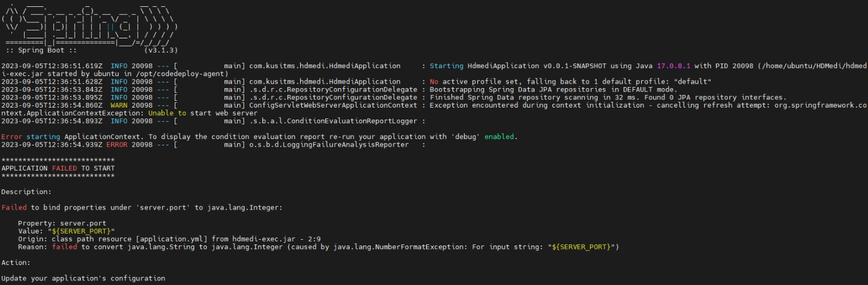868x285 pixels.
Task: Click 'Unable to start web server' text
Action: (x=203, y=113)
